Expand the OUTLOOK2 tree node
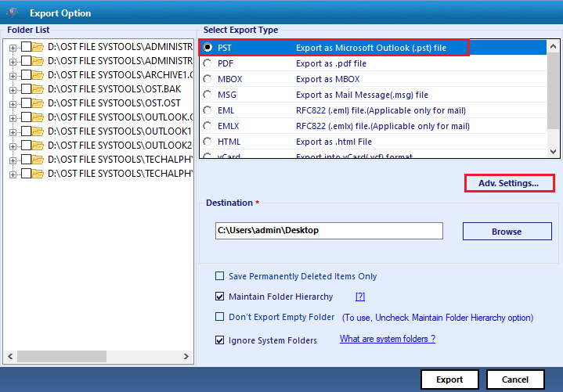 [13, 146]
